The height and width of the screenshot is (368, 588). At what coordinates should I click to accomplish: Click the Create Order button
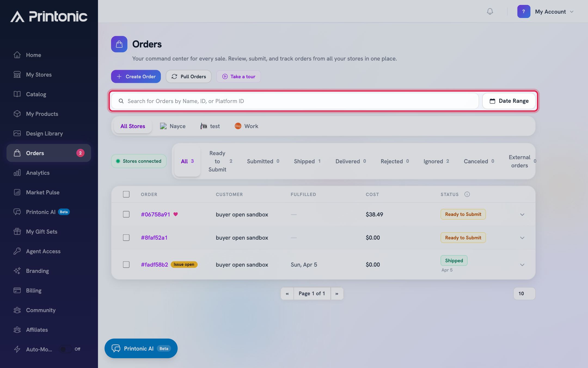(136, 77)
